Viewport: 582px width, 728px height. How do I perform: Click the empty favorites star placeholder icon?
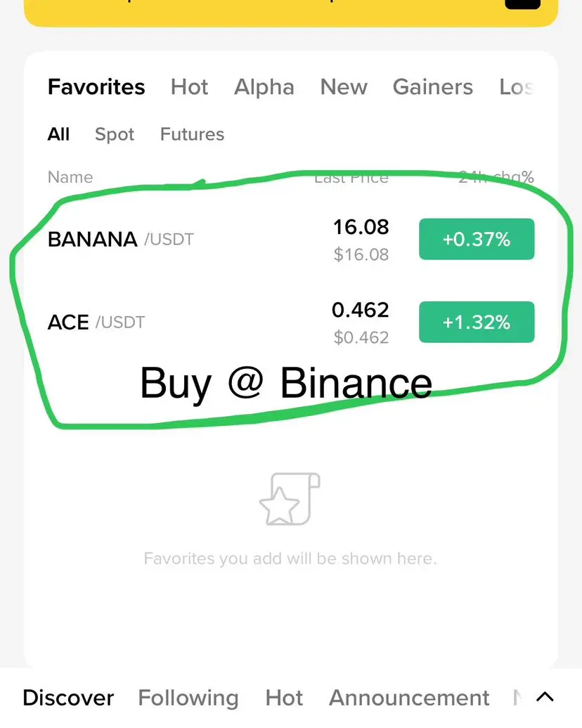pos(290,499)
